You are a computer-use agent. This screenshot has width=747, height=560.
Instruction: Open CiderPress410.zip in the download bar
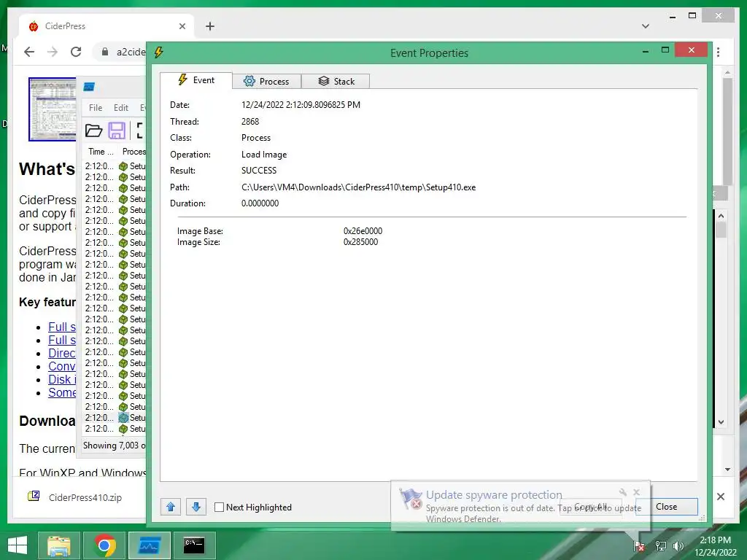(x=85, y=497)
